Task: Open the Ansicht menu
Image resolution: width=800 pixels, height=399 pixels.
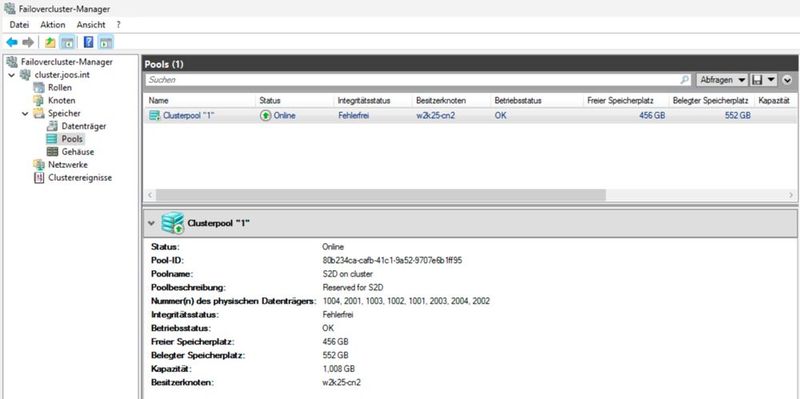Action: point(91,24)
